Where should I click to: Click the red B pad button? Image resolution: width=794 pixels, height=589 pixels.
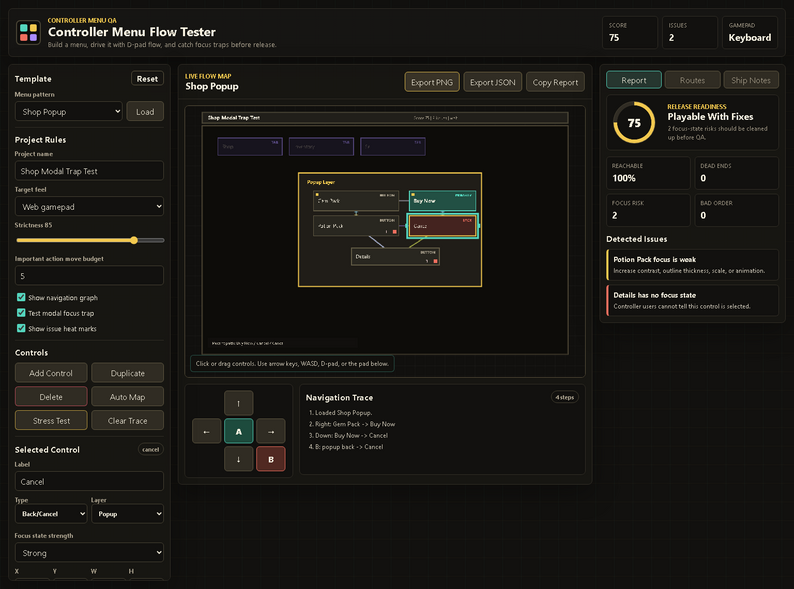pyautogui.click(x=271, y=459)
